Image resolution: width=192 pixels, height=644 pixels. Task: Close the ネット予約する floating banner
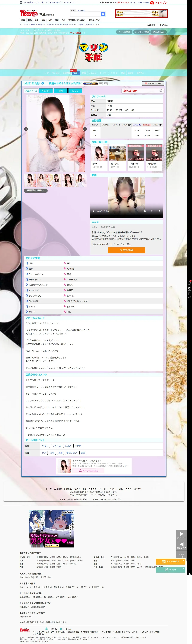[183, 560]
